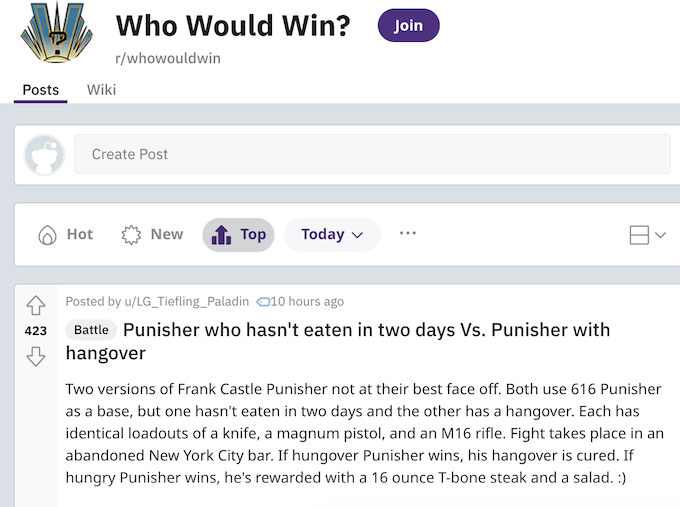
Task: Click the Create Post input field
Action: tap(372, 155)
